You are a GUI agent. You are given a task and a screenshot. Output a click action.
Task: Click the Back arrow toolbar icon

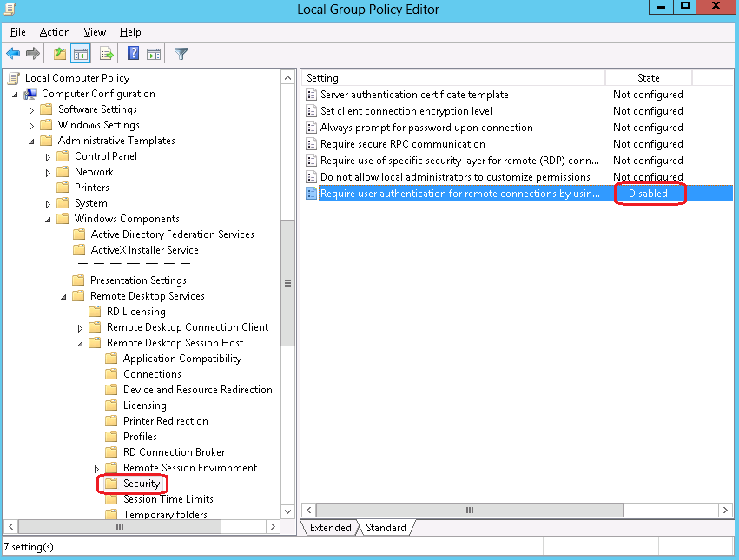(x=13, y=54)
